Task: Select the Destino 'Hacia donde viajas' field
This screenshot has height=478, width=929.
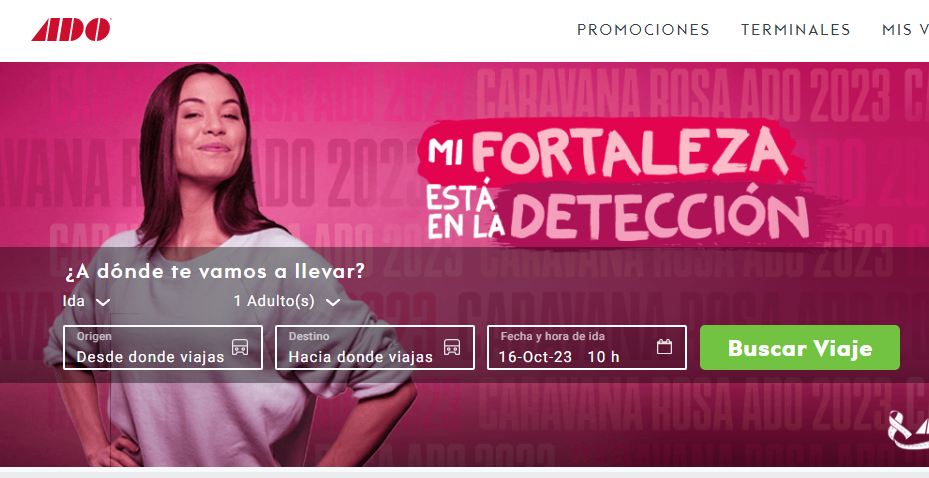Action: click(x=374, y=348)
